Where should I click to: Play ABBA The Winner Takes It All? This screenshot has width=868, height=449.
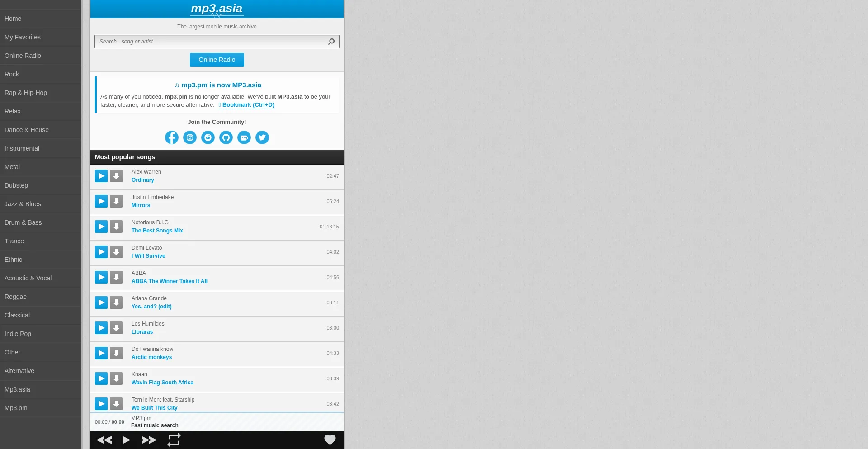coord(101,277)
